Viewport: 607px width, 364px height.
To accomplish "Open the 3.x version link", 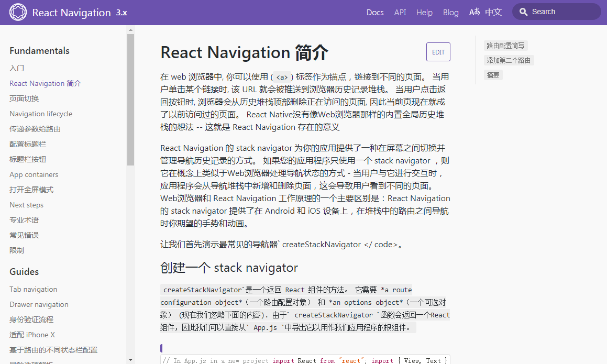I will [x=122, y=13].
